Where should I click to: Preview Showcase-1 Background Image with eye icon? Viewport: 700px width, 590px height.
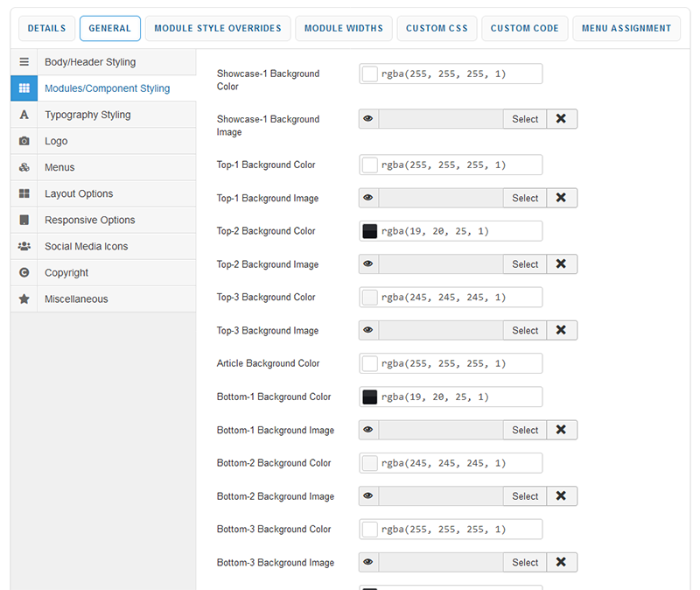click(368, 119)
